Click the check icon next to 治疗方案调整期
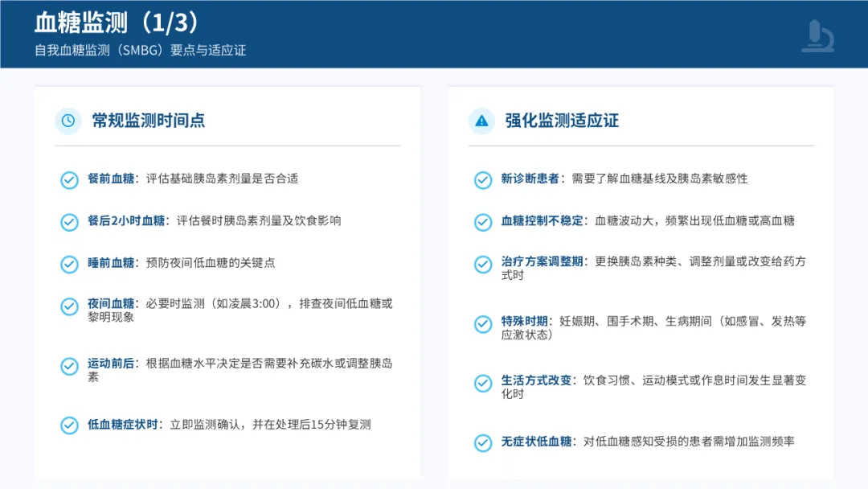This screenshot has height=489, width=868. 483,264
